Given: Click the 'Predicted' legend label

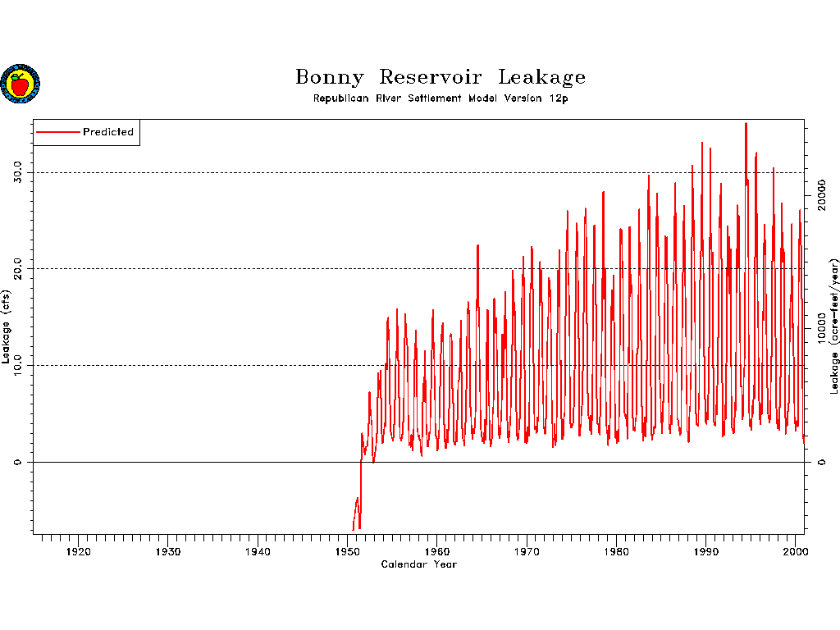Looking at the screenshot, I should [x=108, y=132].
